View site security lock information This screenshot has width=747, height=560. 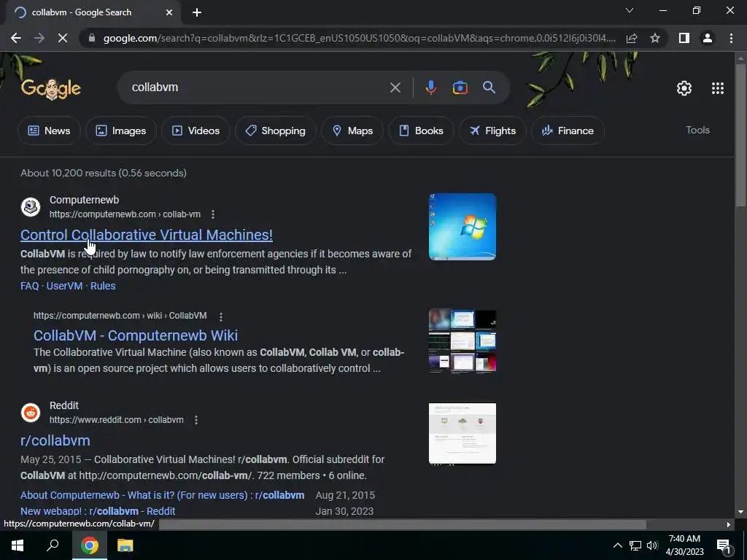click(91, 38)
